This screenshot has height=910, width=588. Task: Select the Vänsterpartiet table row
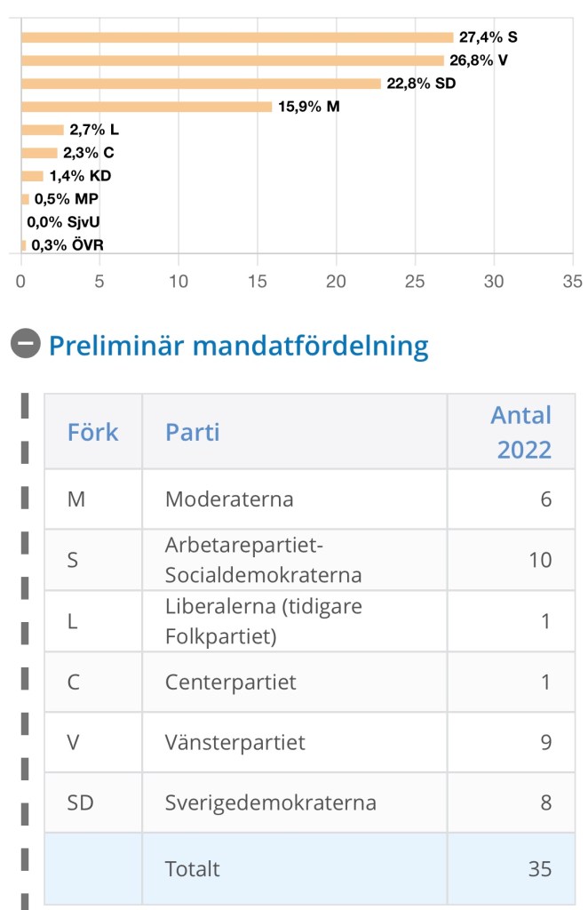[x=310, y=742]
